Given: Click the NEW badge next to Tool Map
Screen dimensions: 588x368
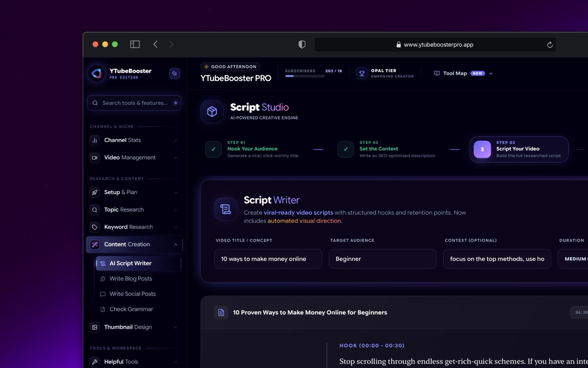Looking at the screenshot, I should click(x=478, y=74).
